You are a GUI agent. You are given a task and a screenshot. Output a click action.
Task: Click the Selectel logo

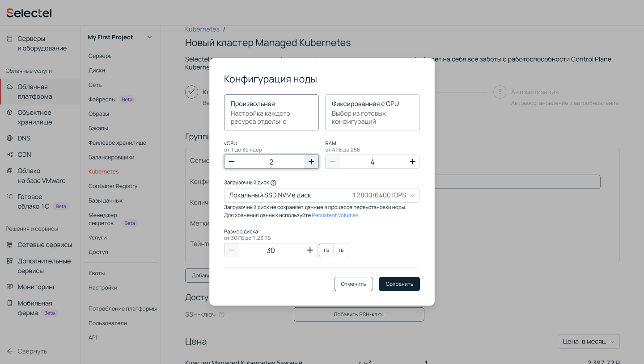point(29,13)
